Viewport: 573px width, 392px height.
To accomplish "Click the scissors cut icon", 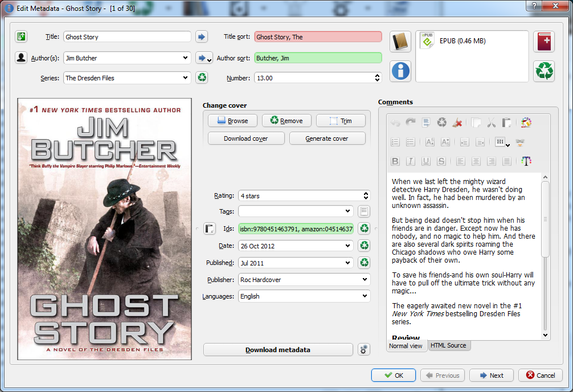I will coord(491,122).
